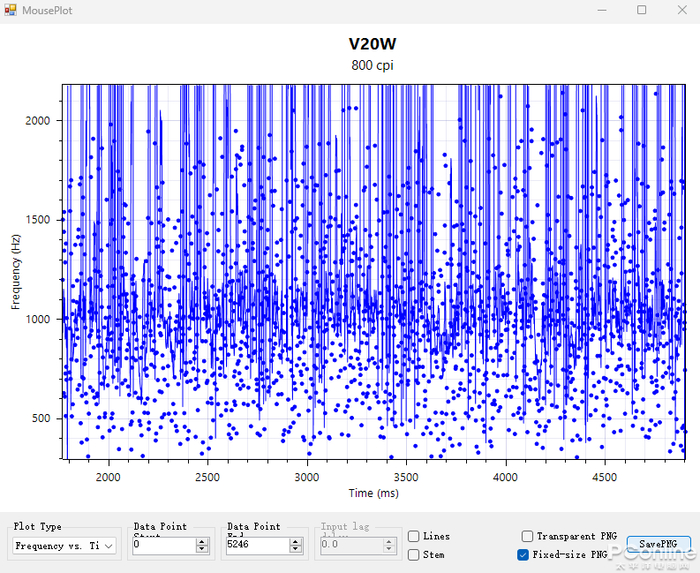
Task: Click the SavePNG button
Action: tap(657, 543)
